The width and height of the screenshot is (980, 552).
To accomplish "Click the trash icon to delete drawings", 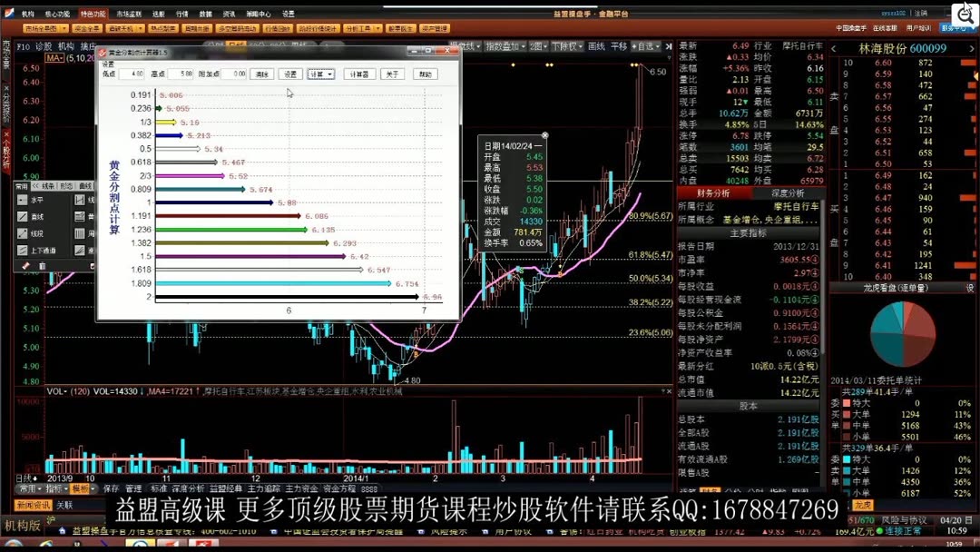I will [x=42, y=265].
